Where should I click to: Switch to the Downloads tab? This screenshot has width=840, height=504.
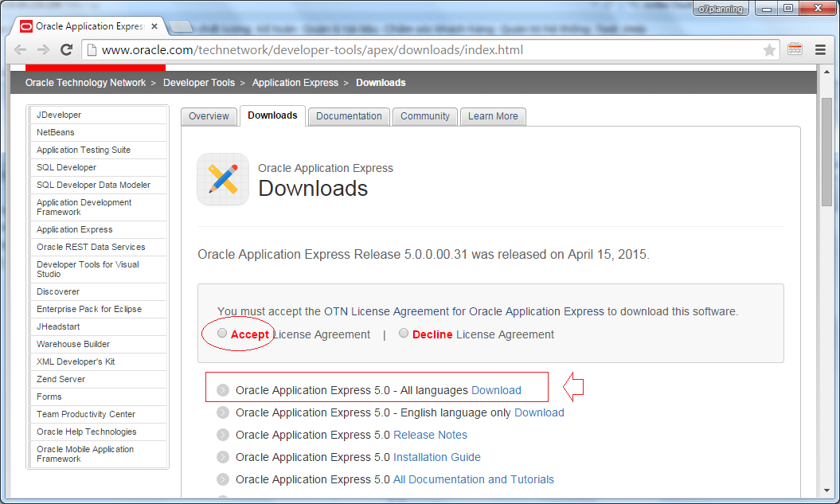[272, 115]
